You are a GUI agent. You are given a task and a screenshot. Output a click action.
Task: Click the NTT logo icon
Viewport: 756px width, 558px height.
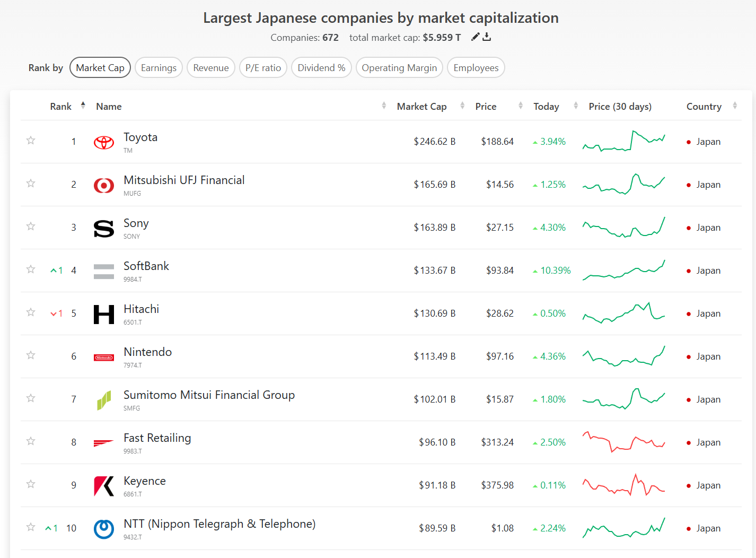click(x=104, y=529)
